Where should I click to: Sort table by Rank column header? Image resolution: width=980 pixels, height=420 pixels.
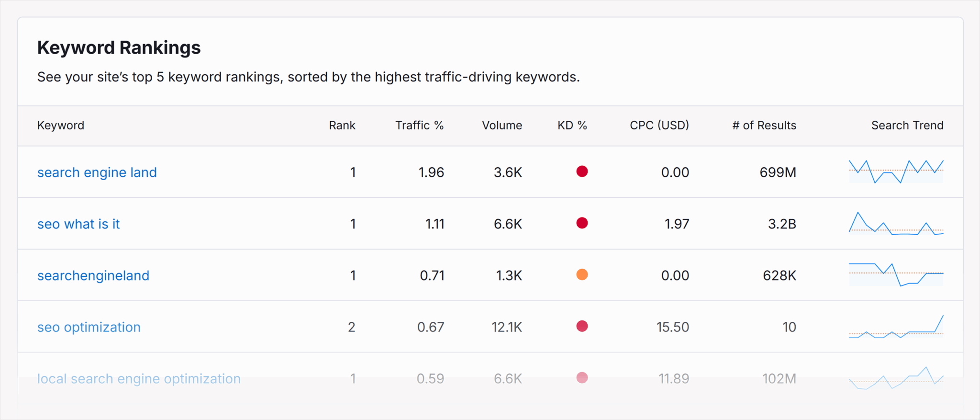pyautogui.click(x=342, y=125)
